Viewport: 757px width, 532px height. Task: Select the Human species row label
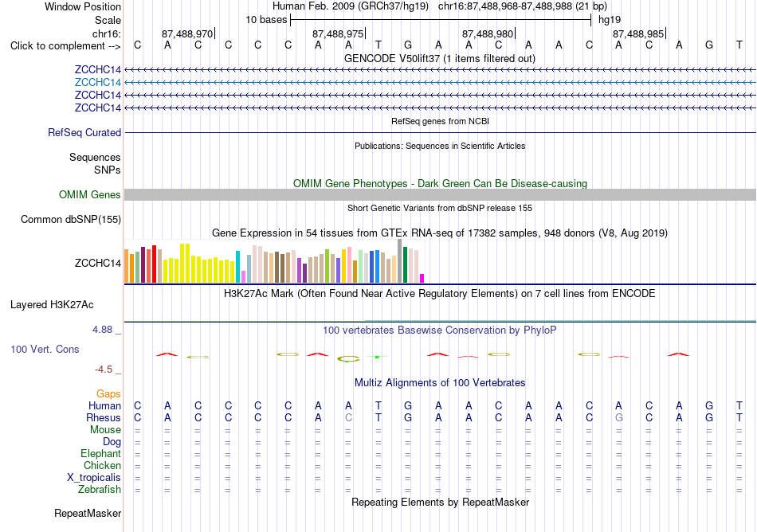pos(104,405)
